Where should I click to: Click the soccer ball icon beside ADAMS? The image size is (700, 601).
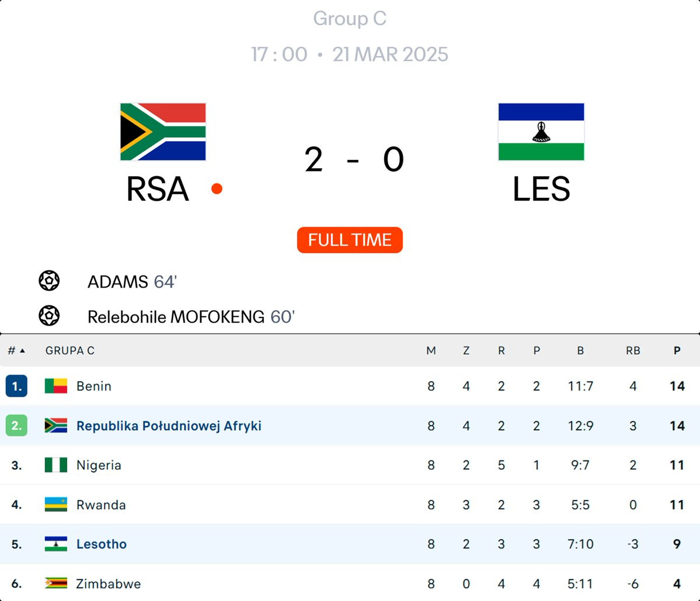(49, 281)
